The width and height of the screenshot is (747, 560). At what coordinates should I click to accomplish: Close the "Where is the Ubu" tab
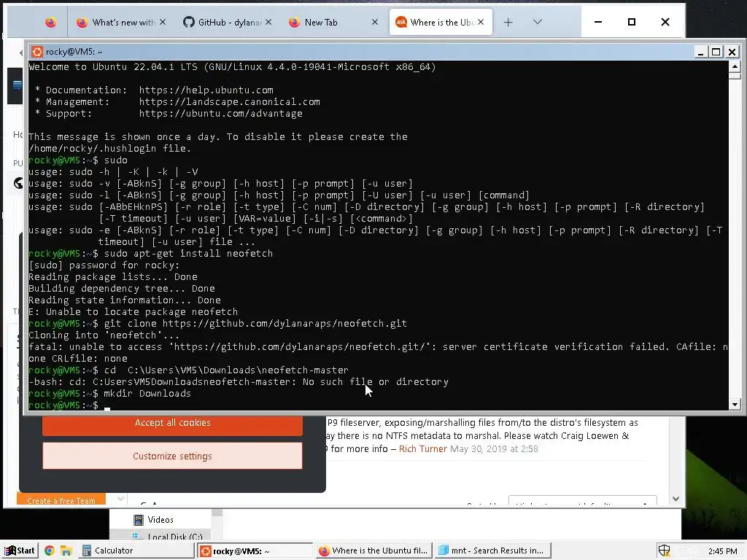click(481, 22)
